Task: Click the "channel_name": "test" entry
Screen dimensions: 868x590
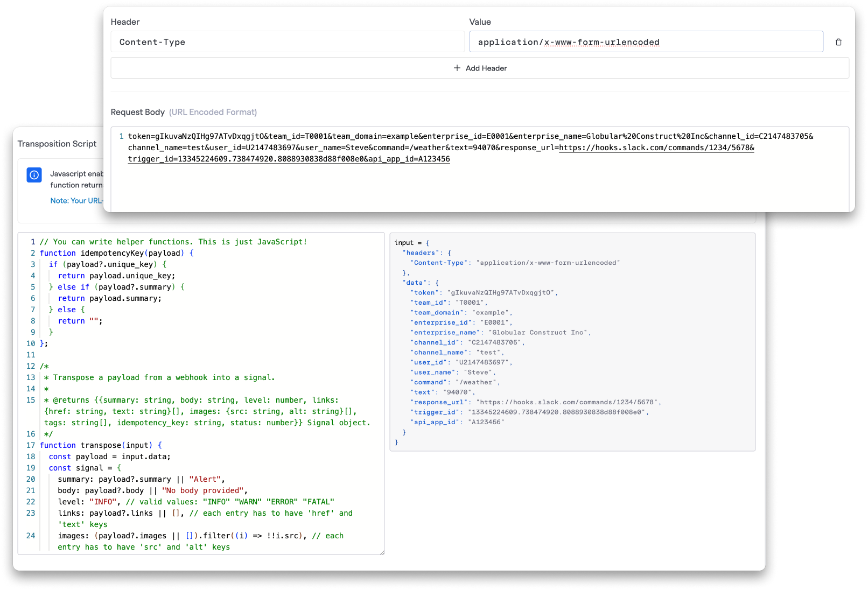Action: (x=457, y=353)
